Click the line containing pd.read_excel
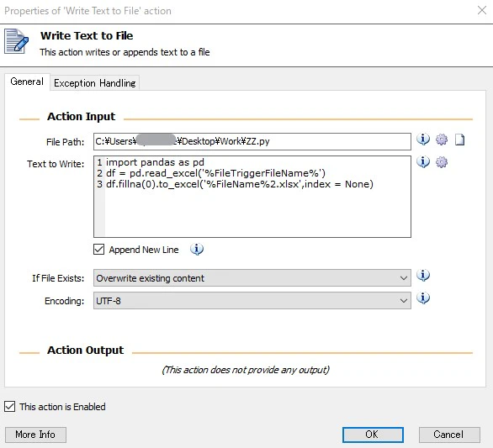The image size is (493, 448). coord(215,173)
